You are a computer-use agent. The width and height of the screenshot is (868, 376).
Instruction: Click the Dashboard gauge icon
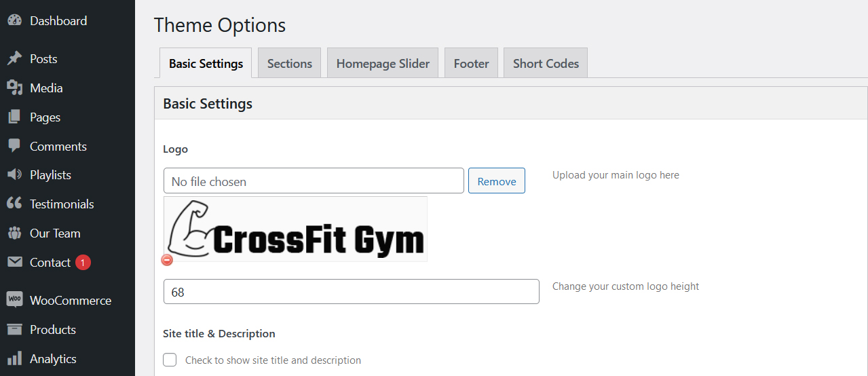tap(14, 21)
